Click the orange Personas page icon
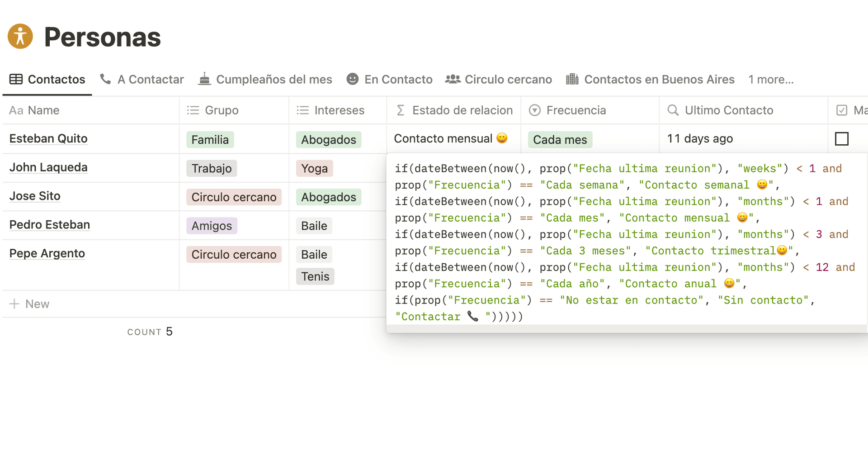Viewport: 868px width, 470px height. tap(20, 36)
